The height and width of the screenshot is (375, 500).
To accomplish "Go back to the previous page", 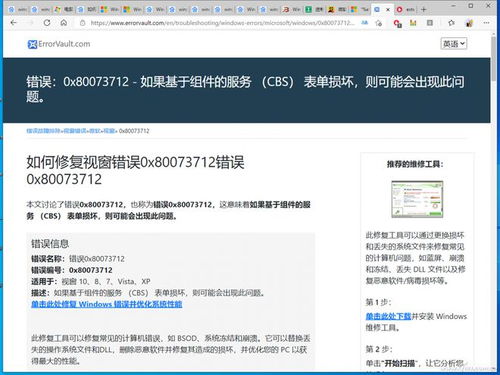I will [x=14, y=23].
